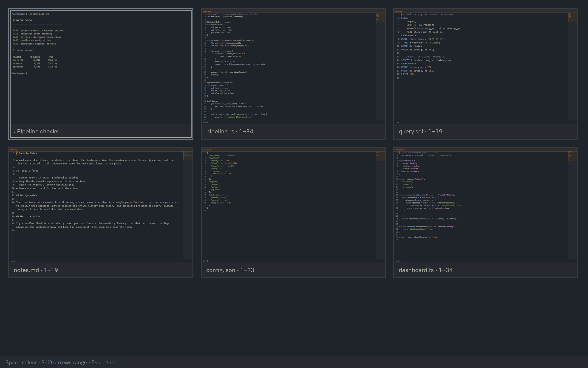Click the 'impl Summary {' line in pipeline.rs
Image resolution: width=588 pixels, height=368 pixels.
214,101
